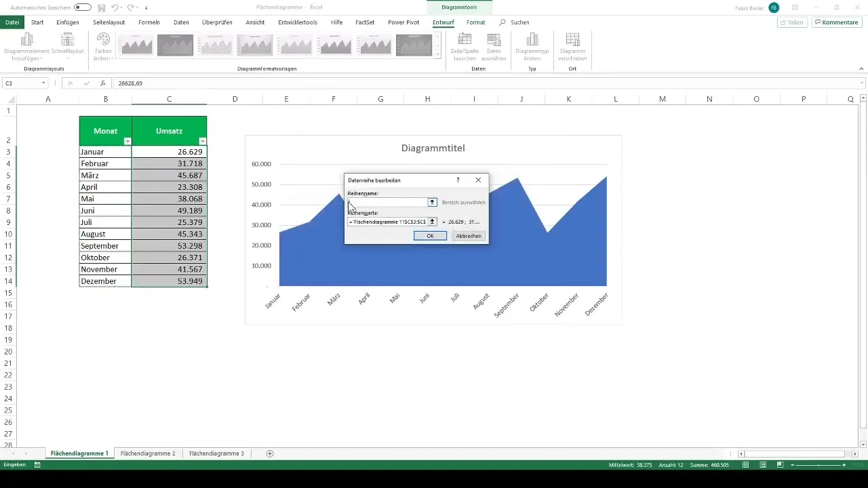
Task: Switch to Normal view icon
Action: click(x=745, y=465)
